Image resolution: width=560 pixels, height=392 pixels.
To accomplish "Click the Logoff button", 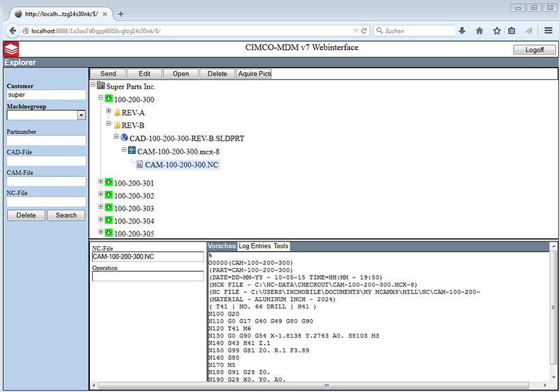I will [x=534, y=50].
